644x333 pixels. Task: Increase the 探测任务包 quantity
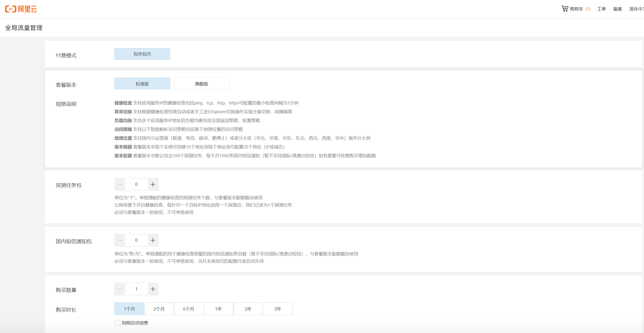pos(153,184)
